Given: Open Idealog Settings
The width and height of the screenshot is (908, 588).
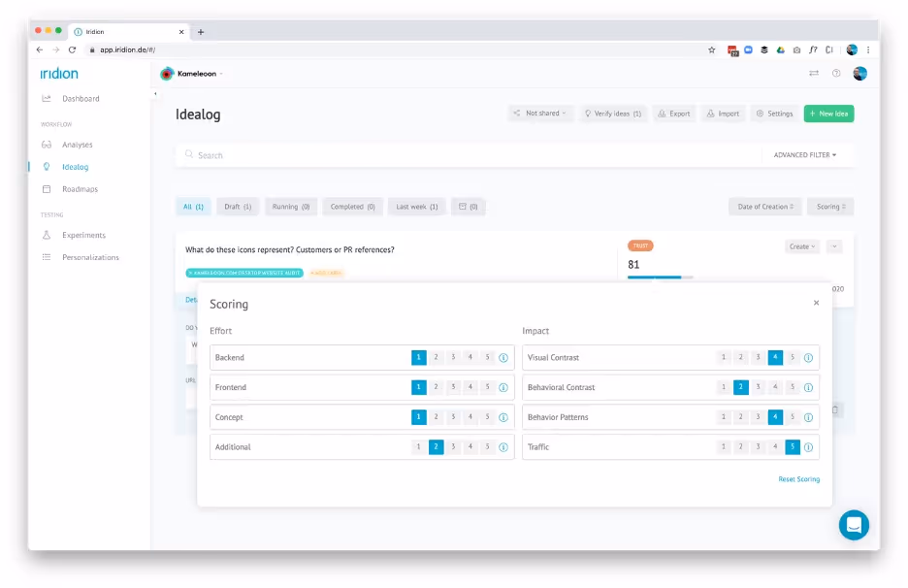Looking at the screenshot, I should click(x=774, y=114).
